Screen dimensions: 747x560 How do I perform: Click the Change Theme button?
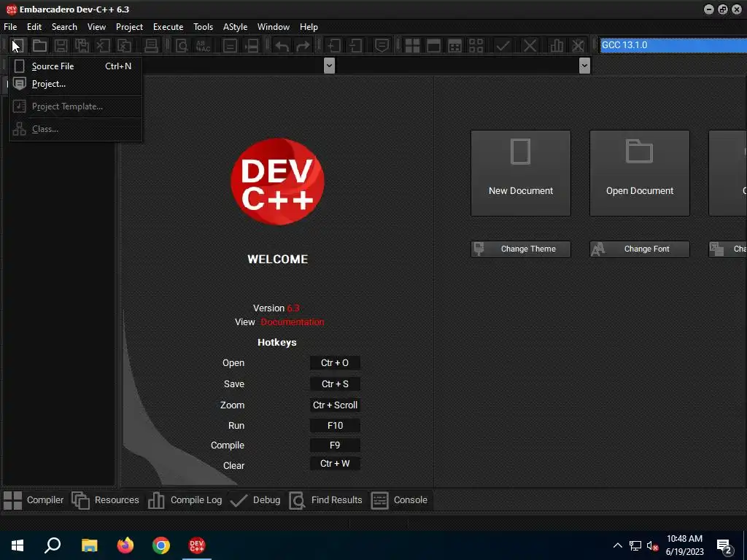pyautogui.click(x=521, y=249)
